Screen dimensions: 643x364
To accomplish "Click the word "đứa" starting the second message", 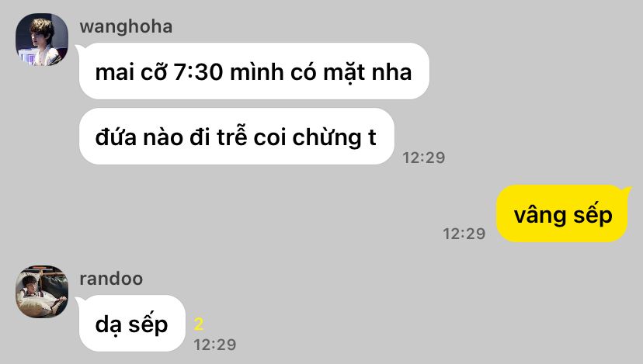I will 116,137.
